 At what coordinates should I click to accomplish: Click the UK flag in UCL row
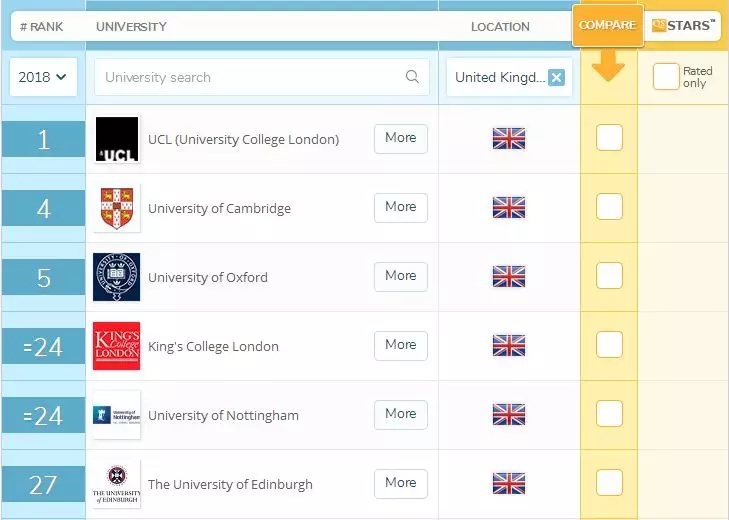click(x=509, y=139)
